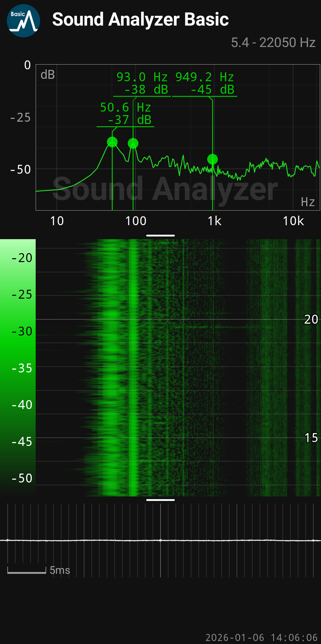This screenshot has width=321, height=644.
Task: Tap the Sound Analyzer Basic title text
Action: pos(140,20)
